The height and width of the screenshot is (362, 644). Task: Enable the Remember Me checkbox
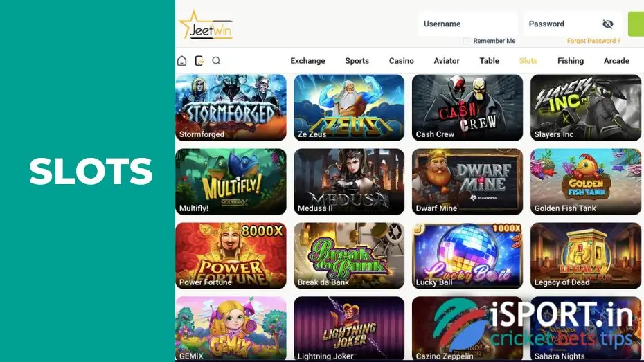pos(466,41)
